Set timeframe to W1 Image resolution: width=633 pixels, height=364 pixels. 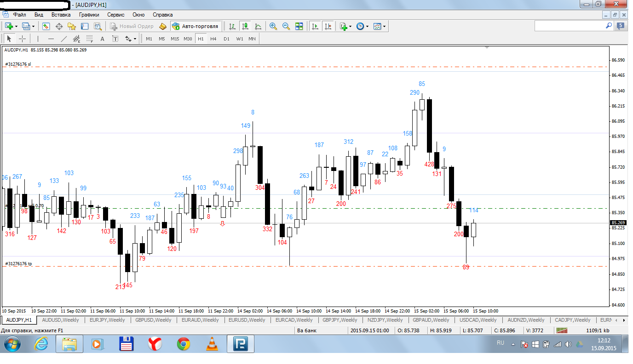[240, 39]
